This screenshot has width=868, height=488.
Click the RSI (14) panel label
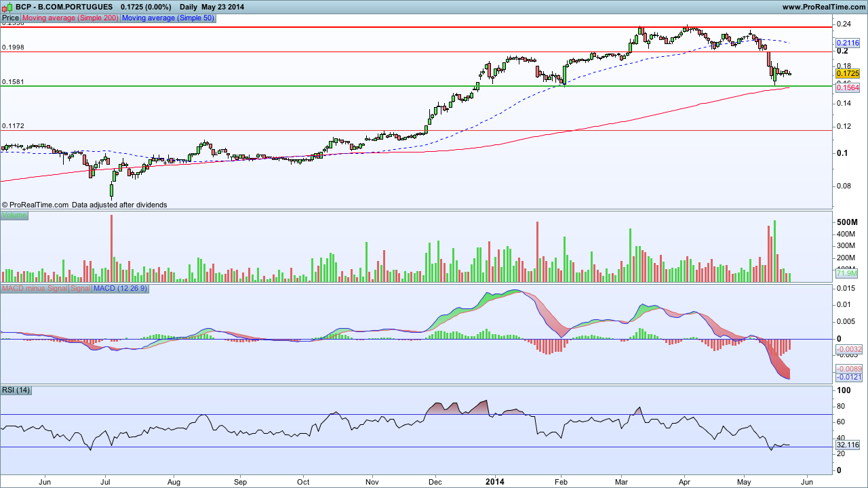click(x=16, y=390)
